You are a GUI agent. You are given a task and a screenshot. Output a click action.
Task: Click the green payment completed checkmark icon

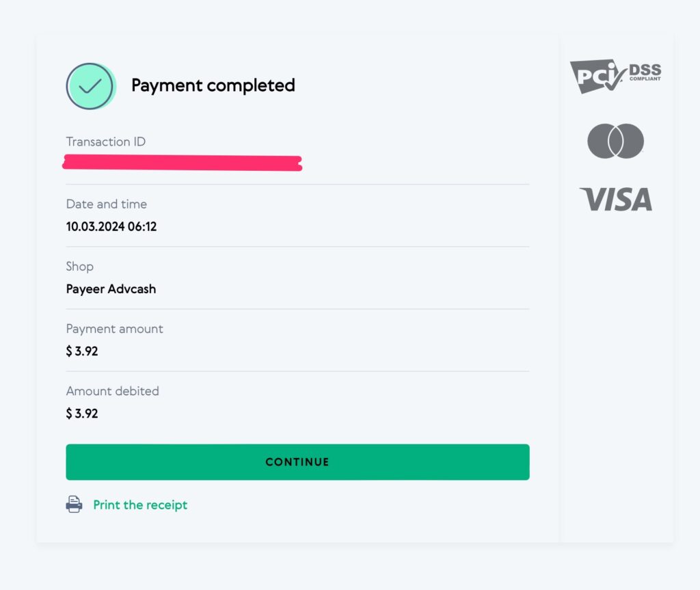click(91, 86)
